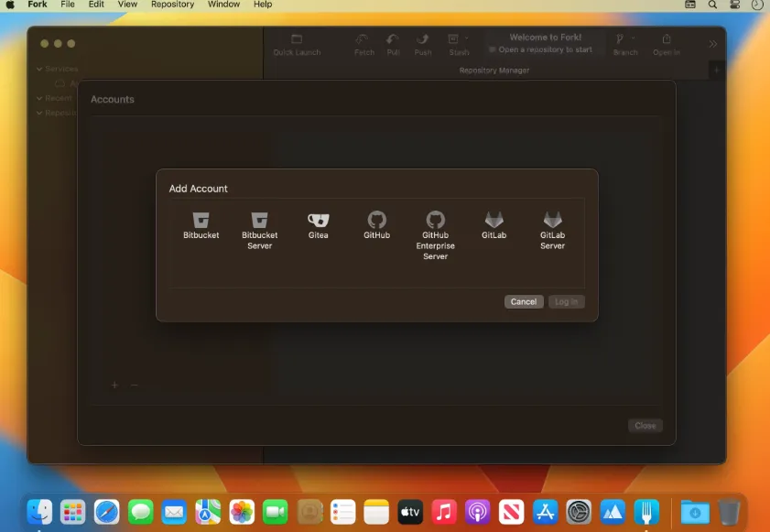Open the View menu
Screen dimensions: 770x532
point(127,5)
